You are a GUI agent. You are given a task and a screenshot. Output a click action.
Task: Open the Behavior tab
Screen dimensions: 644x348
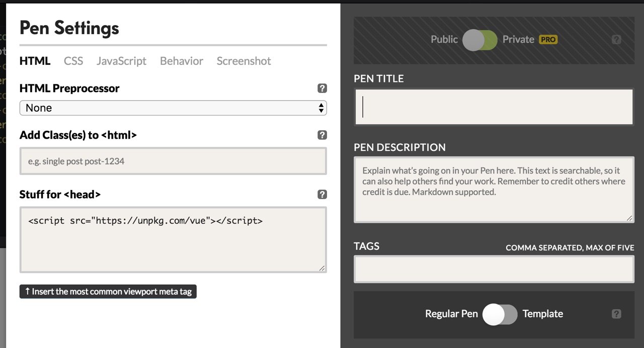click(182, 61)
